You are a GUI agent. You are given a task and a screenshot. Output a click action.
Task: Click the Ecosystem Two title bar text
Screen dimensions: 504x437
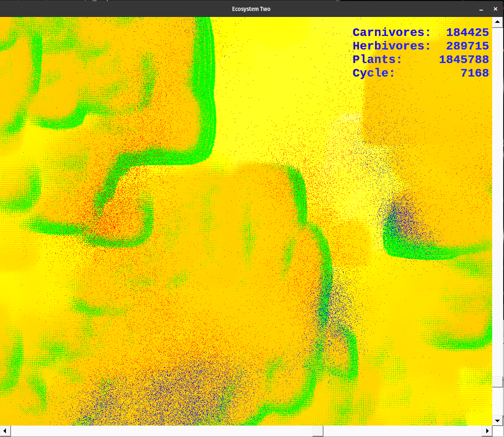(x=251, y=9)
